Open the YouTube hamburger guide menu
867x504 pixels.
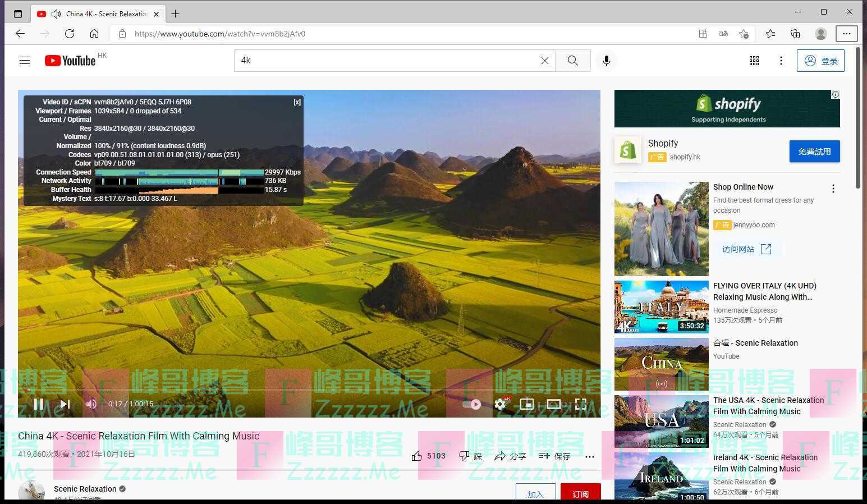25,61
